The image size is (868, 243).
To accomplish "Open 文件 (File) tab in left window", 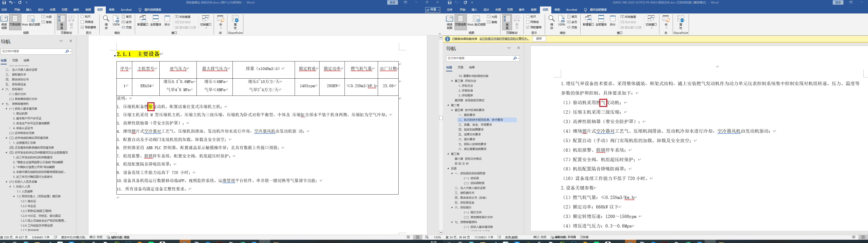I will click(x=4, y=10).
